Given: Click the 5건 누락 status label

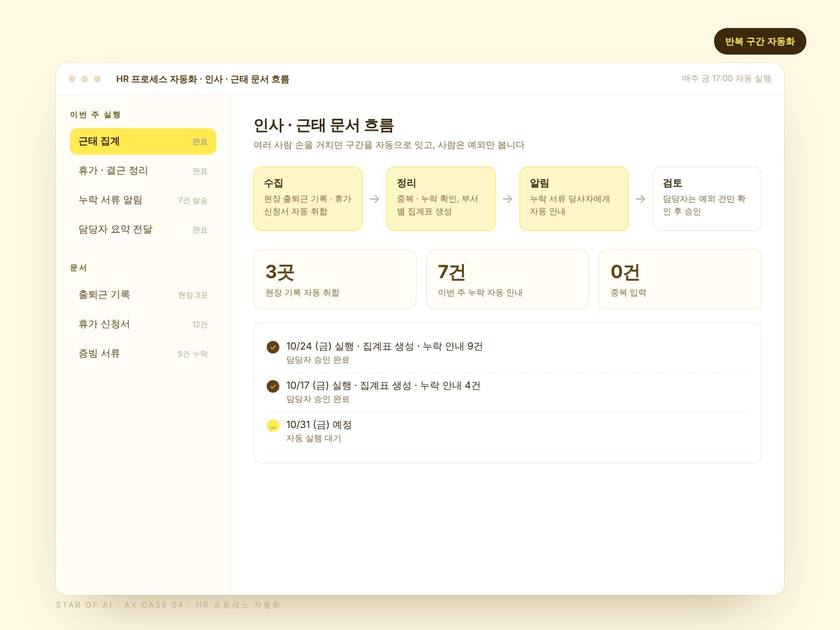Looking at the screenshot, I should click(x=193, y=354).
